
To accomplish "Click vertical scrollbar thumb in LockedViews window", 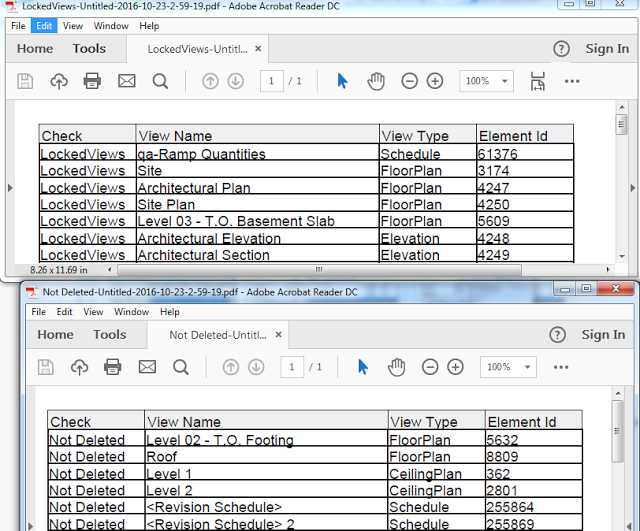I will click(x=621, y=124).
